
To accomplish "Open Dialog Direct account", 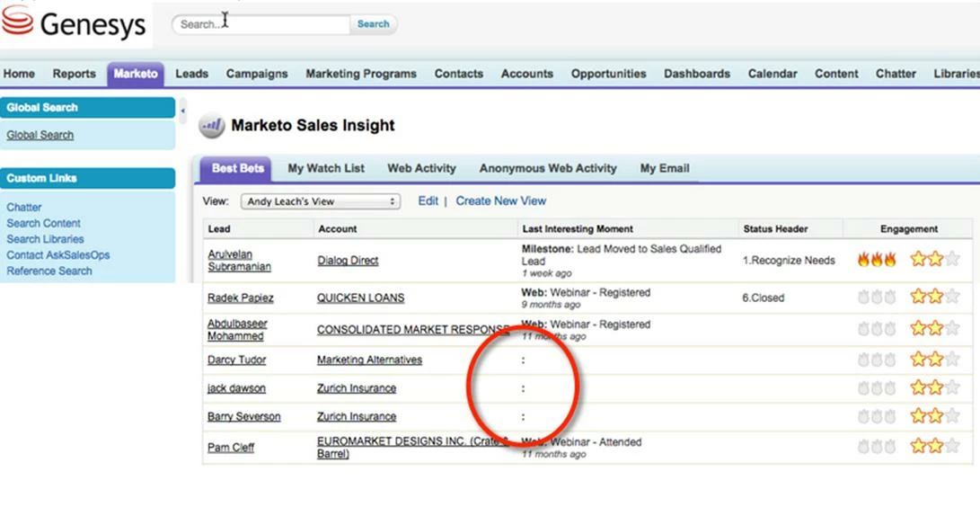I will [x=348, y=261].
